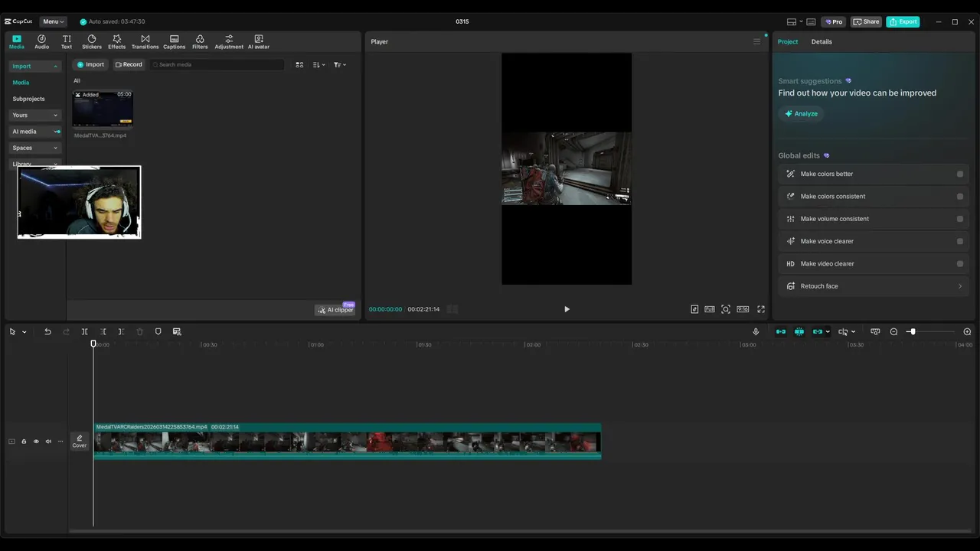The height and width of the screenshot is (551, 980).
Task: Click the Export button
Action: point(903,21)
